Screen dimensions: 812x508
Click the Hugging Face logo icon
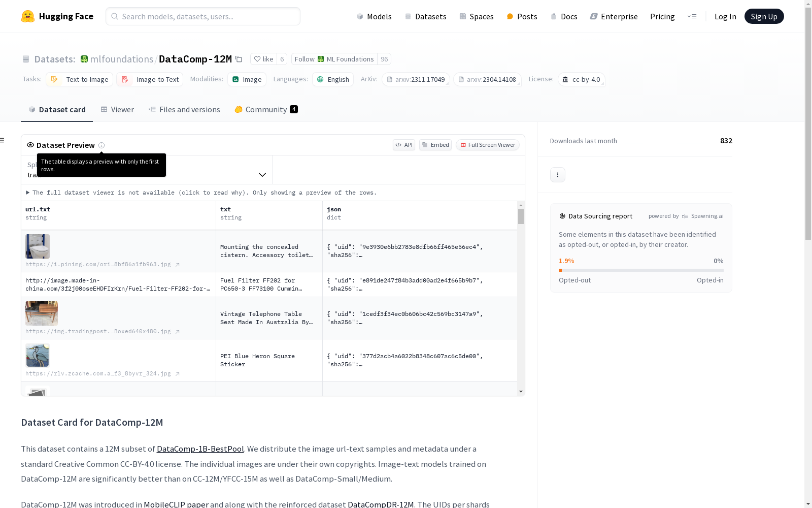pos(28,16)
